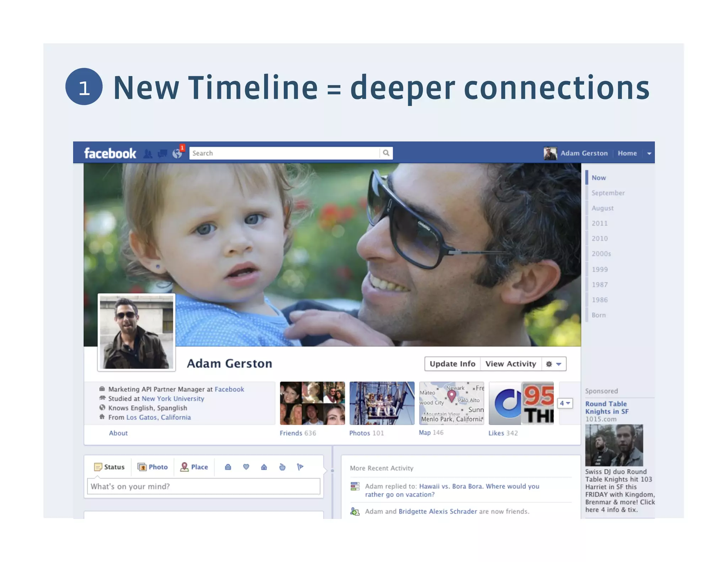Jump to 1986 on timeline

tap(600, 300)
